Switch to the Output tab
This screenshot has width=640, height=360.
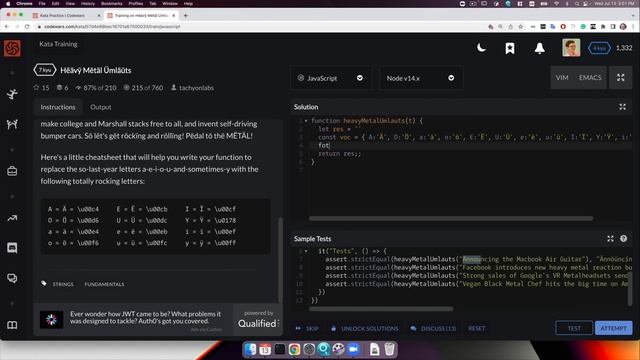[x=100, y=107]
